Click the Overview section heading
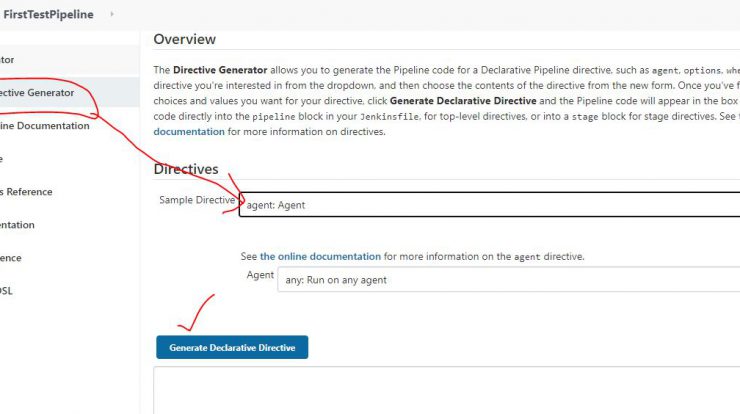Viewport: 740px width, 414px height. click(x=185, y=39)
